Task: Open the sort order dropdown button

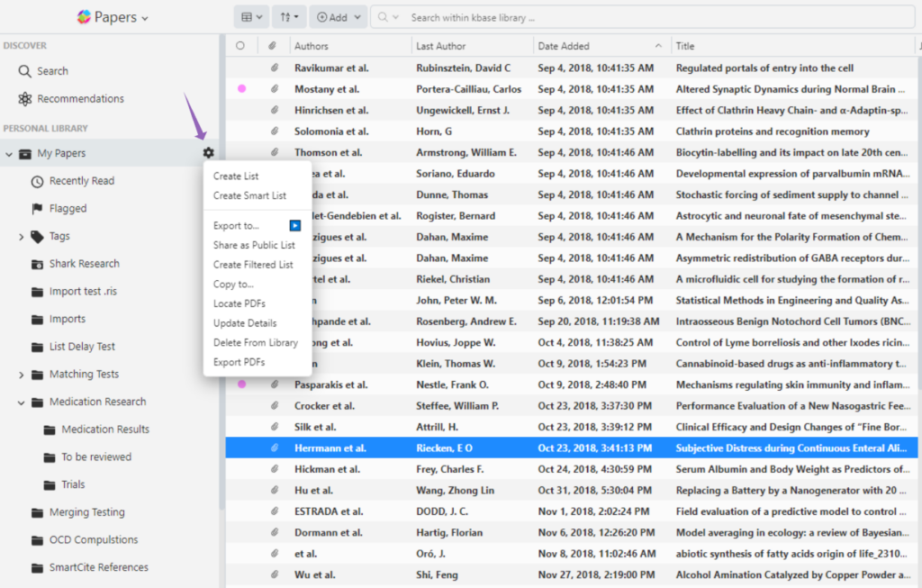Action: [x=287, y=17]
